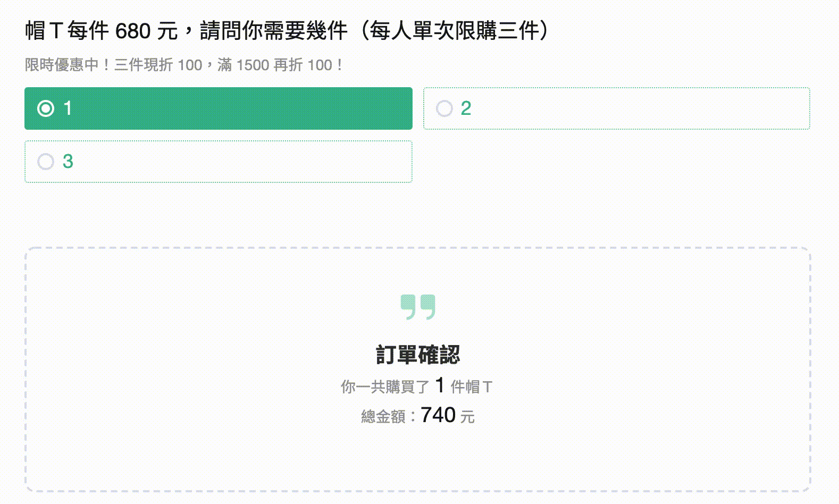Click the purchased quantity number in order summary
This screenshot has width=839, height=504.
(x=440, y=385)
